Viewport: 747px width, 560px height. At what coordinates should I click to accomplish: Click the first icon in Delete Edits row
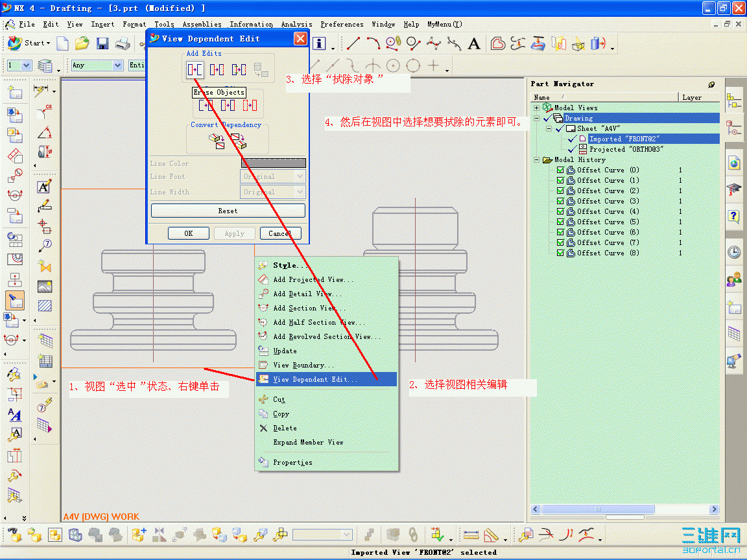(x=206, y=105)
